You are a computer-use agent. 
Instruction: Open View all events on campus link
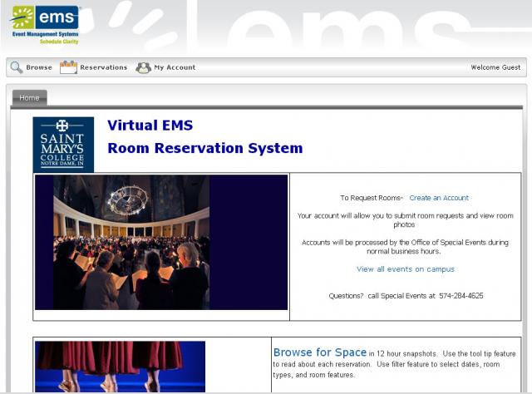coord(405,269)
